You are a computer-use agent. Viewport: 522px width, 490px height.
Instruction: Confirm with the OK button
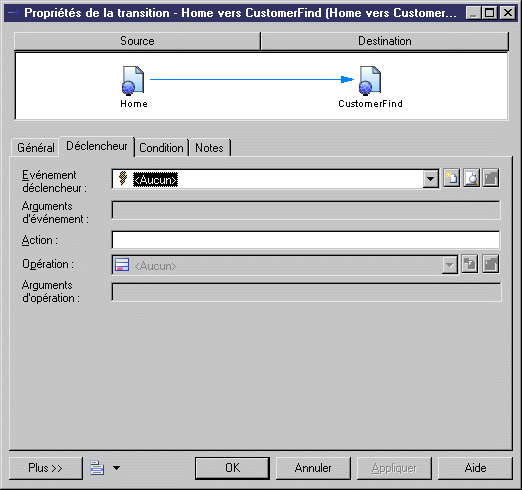coord(232,468)
